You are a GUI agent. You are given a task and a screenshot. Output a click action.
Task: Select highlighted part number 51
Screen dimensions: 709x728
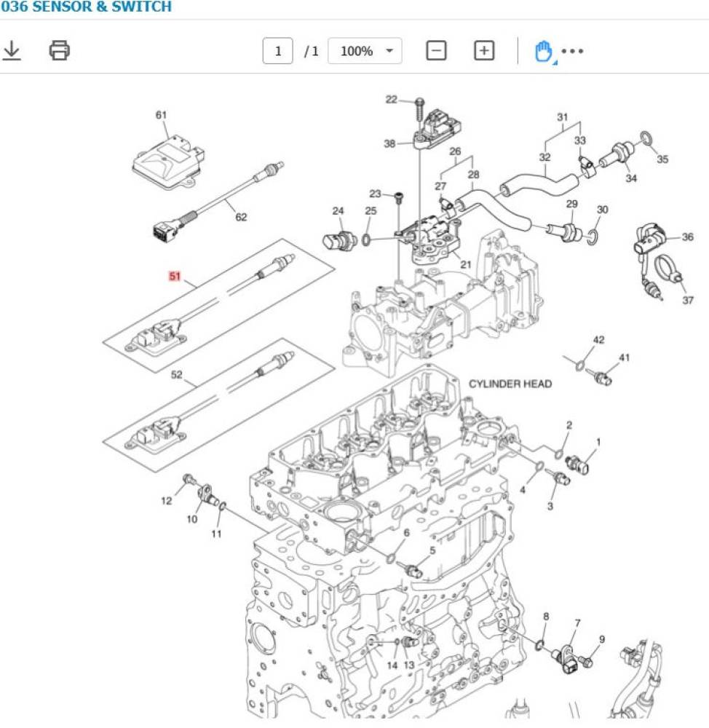tap(175, 277)
